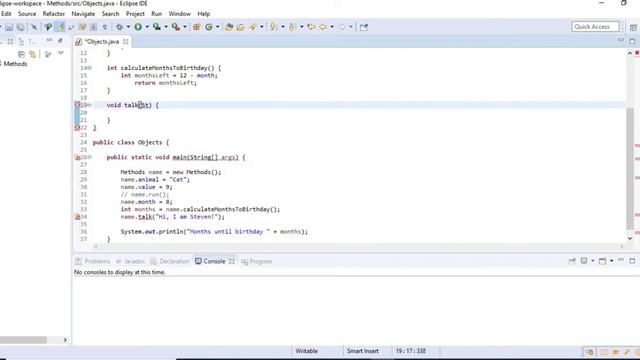Click Collapse All in Package Explorer
The width and height of the screenshot is (640, 360).
[x=22, y=54]
